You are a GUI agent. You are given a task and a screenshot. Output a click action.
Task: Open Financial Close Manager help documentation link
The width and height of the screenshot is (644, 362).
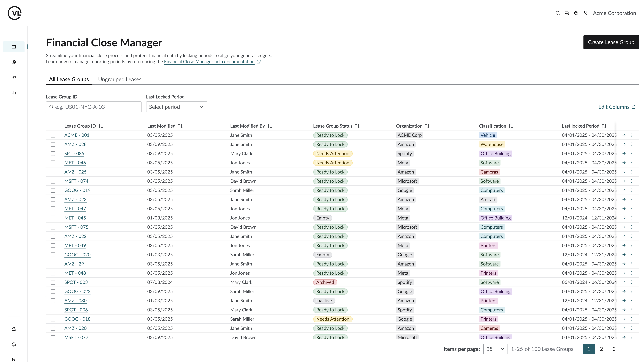[209, 62]
